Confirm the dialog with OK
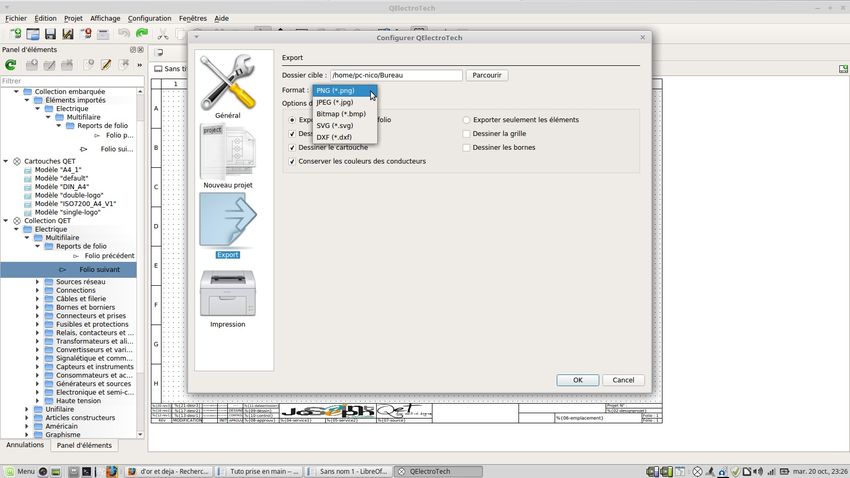This screenshot has height=478, width=850. pyautogui.click(x=577, y=380)
